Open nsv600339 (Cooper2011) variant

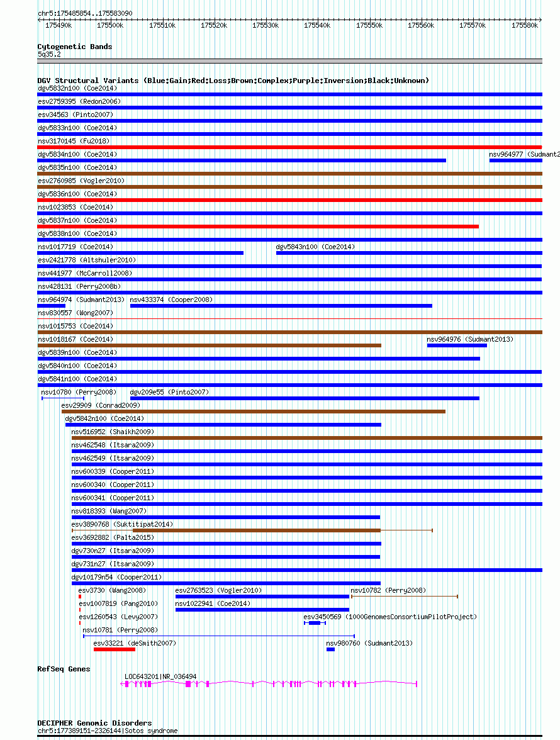[306, 478]
